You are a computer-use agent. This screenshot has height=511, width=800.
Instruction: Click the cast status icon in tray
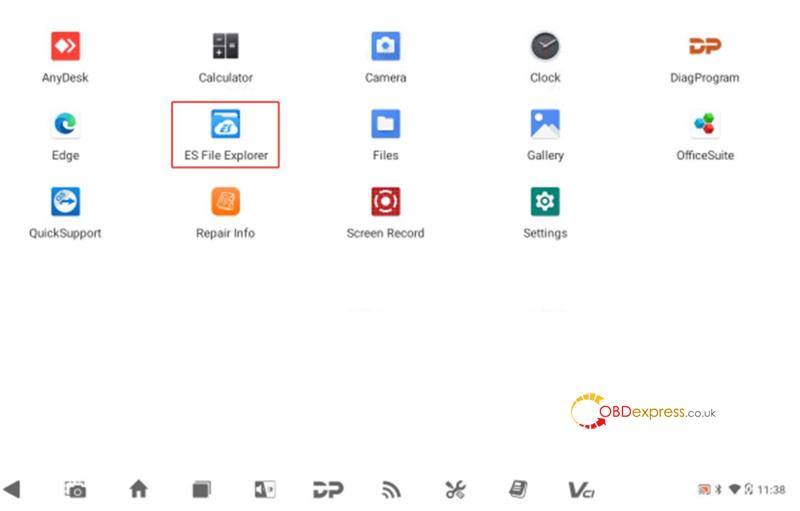pos(704,490)
